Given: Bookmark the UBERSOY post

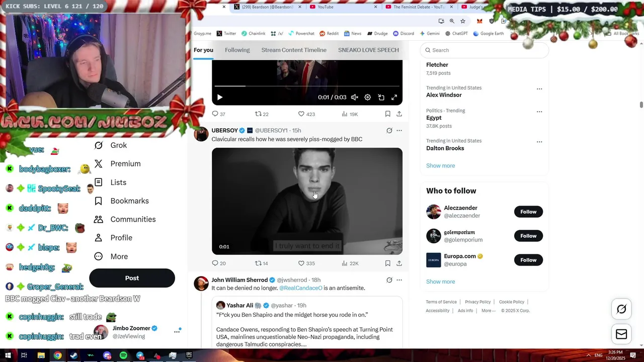Looking at the screenshot, I should [x=387, y=263].
